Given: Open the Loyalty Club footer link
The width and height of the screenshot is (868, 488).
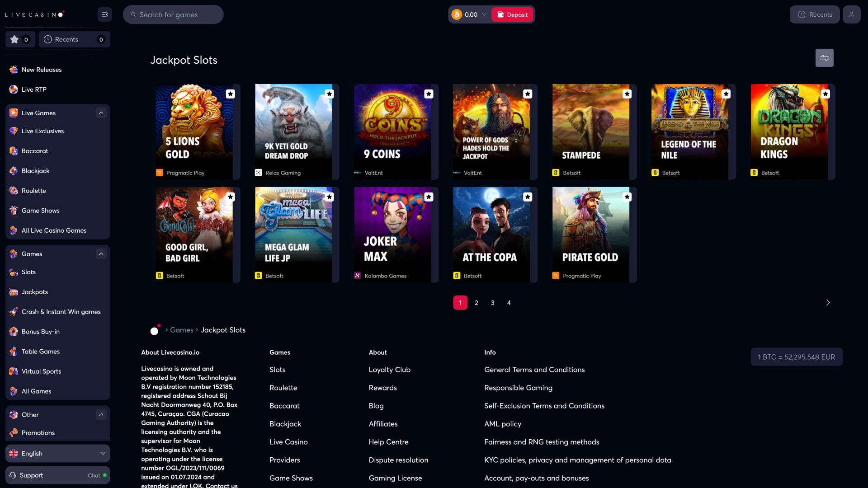Looking at the screenshot, I should point(390,370).
